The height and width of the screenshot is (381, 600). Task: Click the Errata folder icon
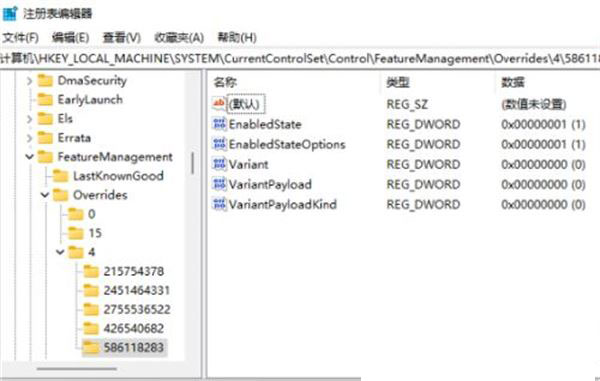(45, 138)
